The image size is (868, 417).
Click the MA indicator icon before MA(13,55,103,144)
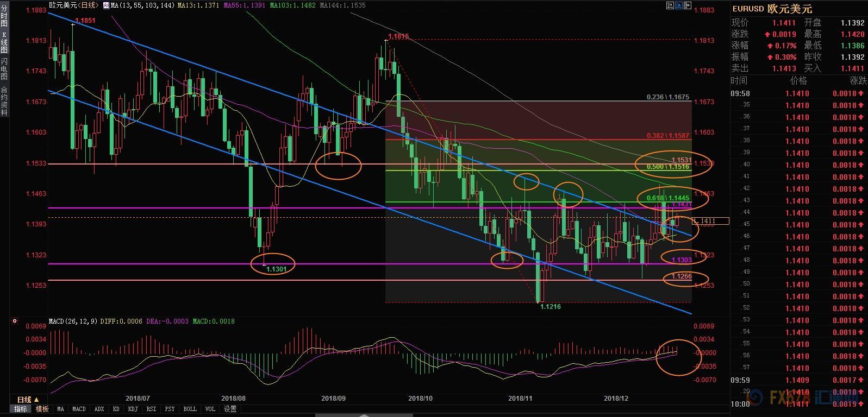pos(107,5)
